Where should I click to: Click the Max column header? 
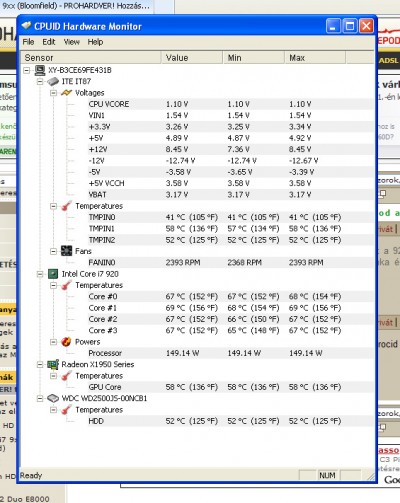[315, 58]
